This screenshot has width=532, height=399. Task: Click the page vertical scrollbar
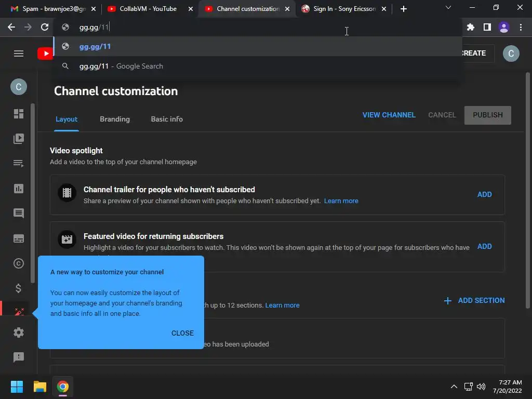[x=528, y=191]
